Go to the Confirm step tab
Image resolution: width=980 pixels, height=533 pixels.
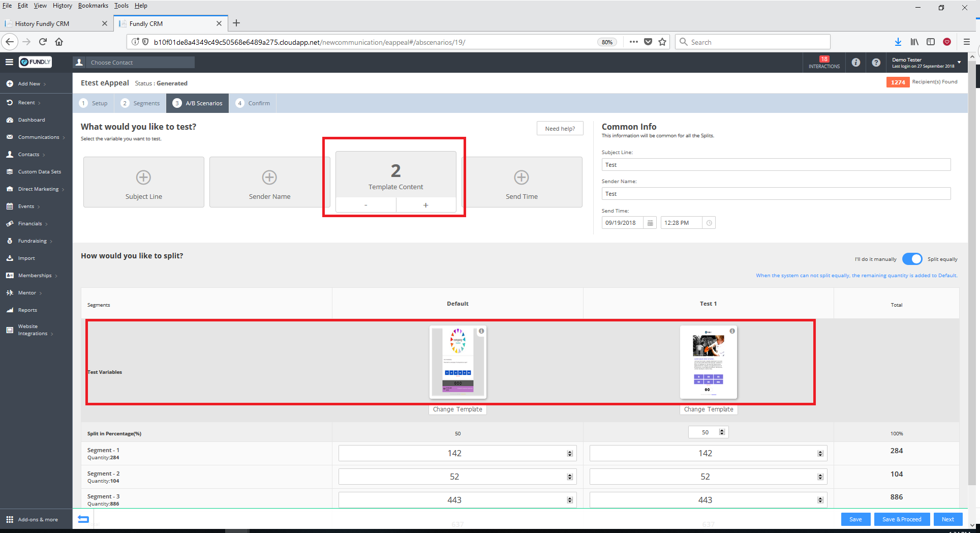click(x=253, y=103)
